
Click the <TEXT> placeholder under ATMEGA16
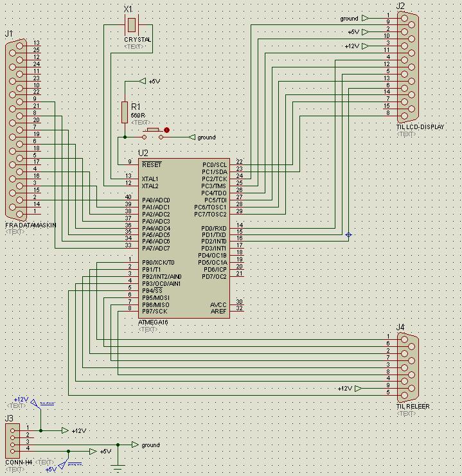148,330
